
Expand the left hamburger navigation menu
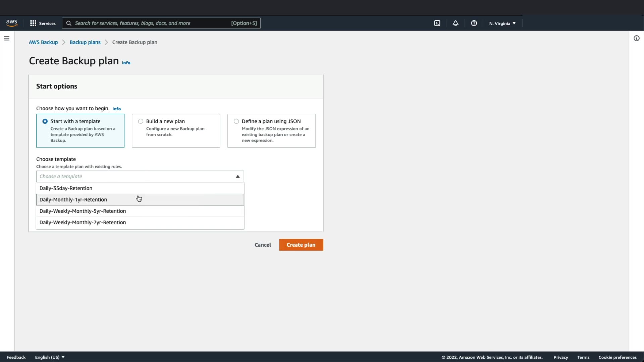point(7,38)
